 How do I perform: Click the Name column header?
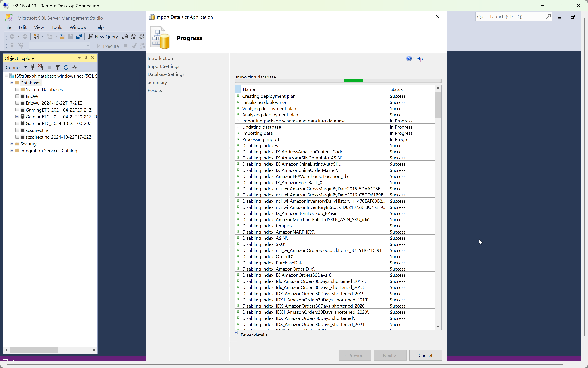315,89
